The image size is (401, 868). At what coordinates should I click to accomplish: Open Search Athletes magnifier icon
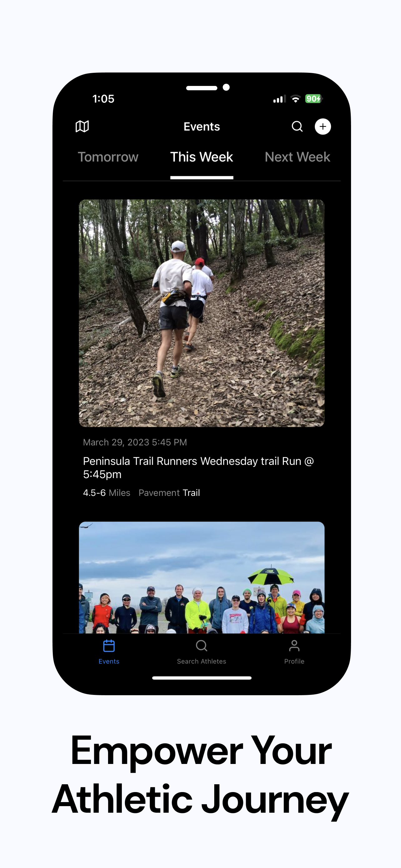(201, 646)
